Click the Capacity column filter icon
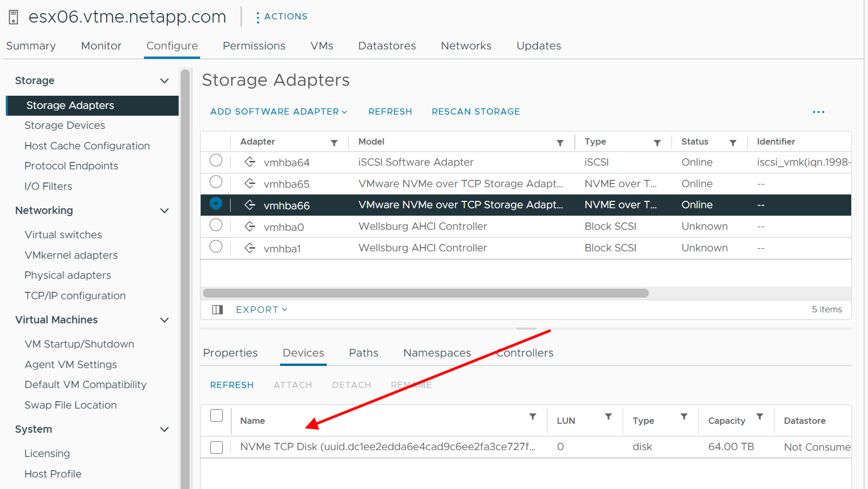Screen dimensions: 868x489 (760, 416)
